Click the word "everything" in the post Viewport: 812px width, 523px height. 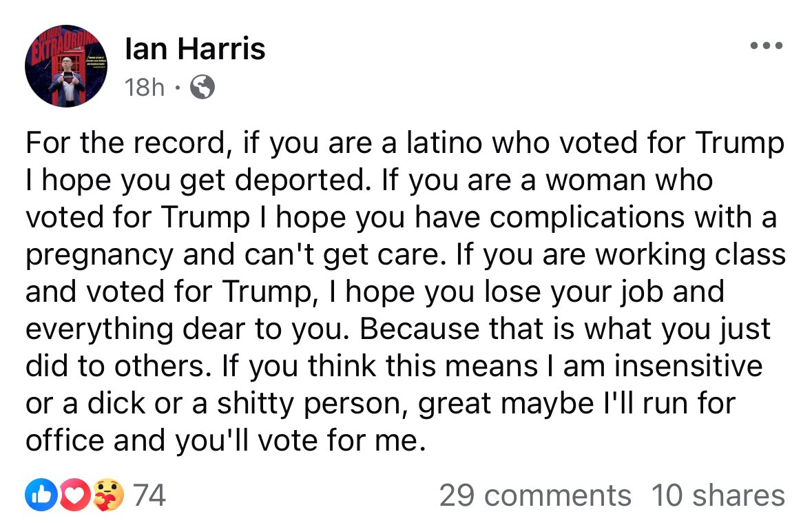(x=99, y=329)
